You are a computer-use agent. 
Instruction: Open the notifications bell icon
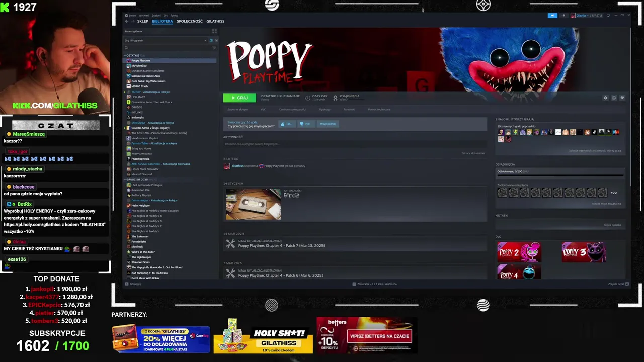(563, 16)
